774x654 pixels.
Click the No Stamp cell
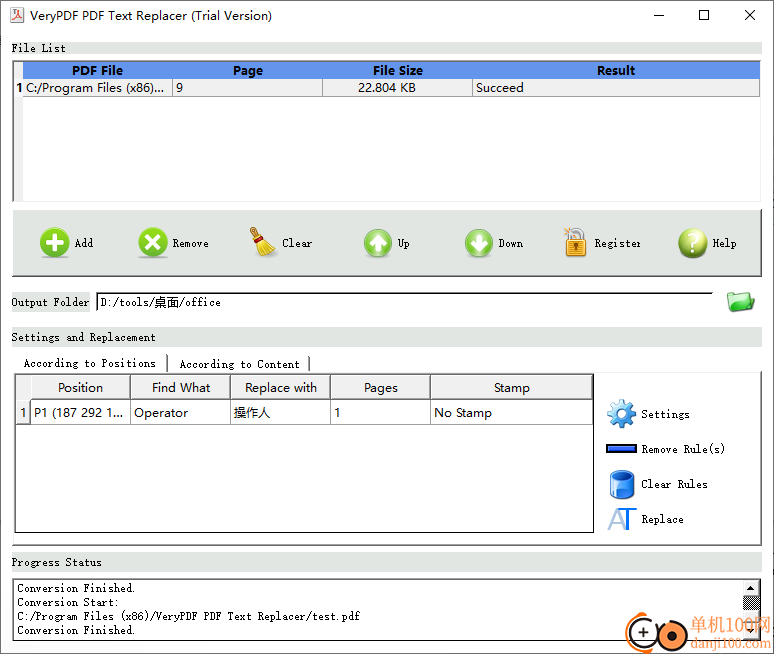[x=511, y=413]
